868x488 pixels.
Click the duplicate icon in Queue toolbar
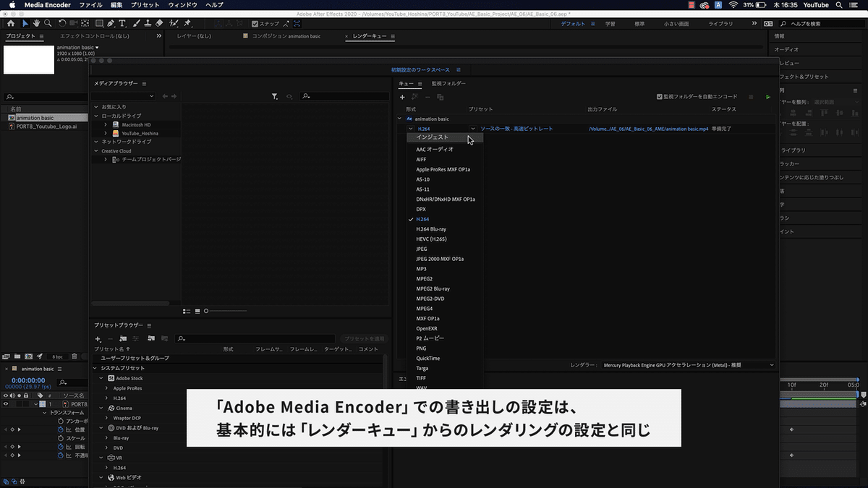[x=440, y=97]
